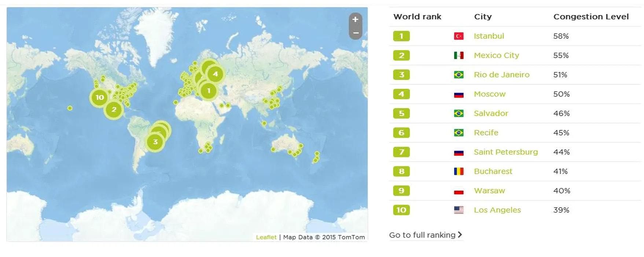This screenshot has height=257, width=644.
Task: Click the Turkey flag icon
Action: (x=459, y=36)
